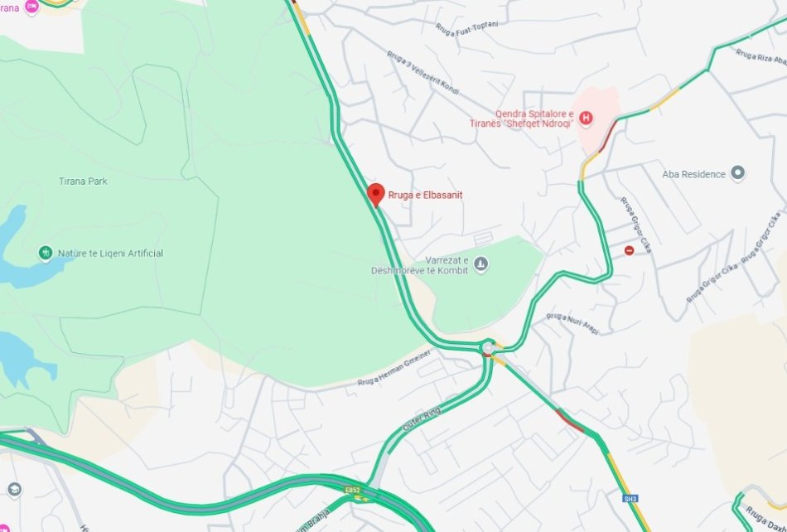This screenshot has width=787, height=532.
Task: Click the roundabout at the road junction
Action: (x=488, y=347)
